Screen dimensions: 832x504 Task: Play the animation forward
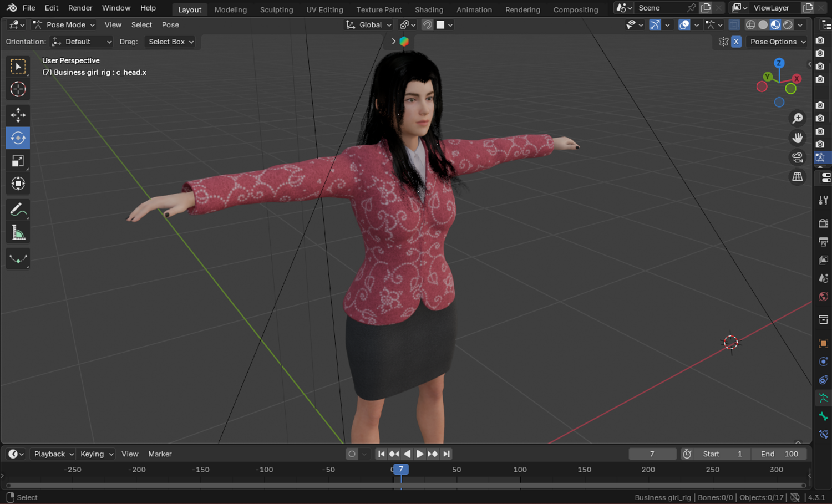[420, 454]
